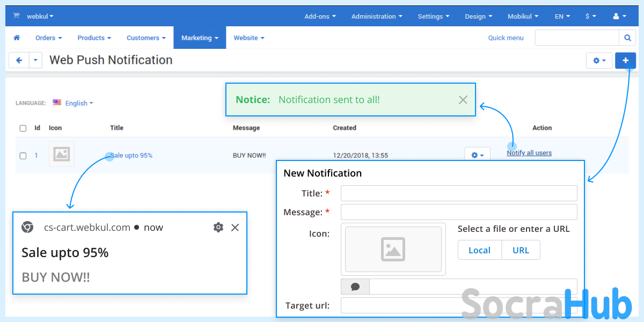This screenshot has width=644, height=322.
Task: Click the back arrow button
Action: point(19,60)
